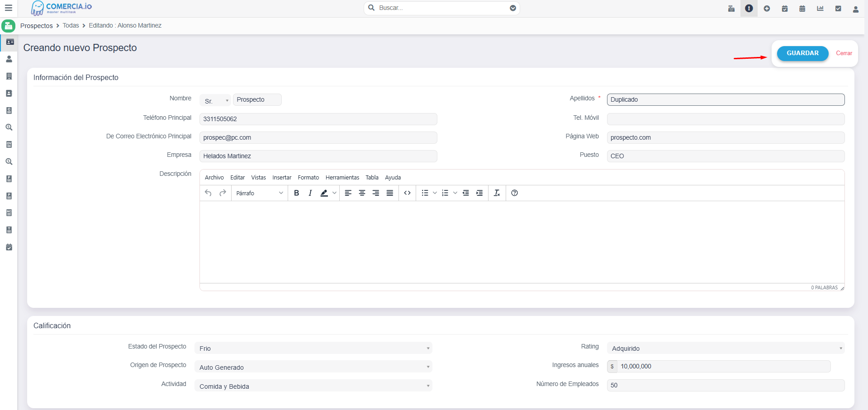This screenshot has width=868, height=410.
Task: Open the hamburger main menu
Action: [9, 8]
